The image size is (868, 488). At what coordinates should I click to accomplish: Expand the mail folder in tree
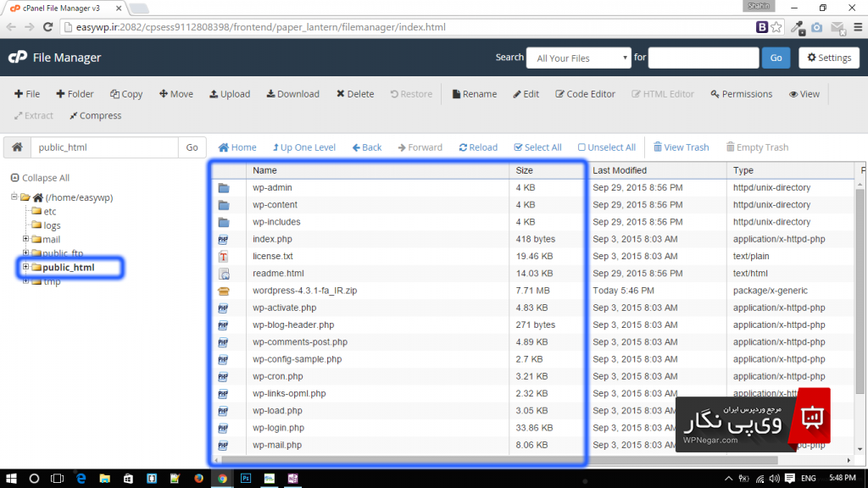pos(25,239)
